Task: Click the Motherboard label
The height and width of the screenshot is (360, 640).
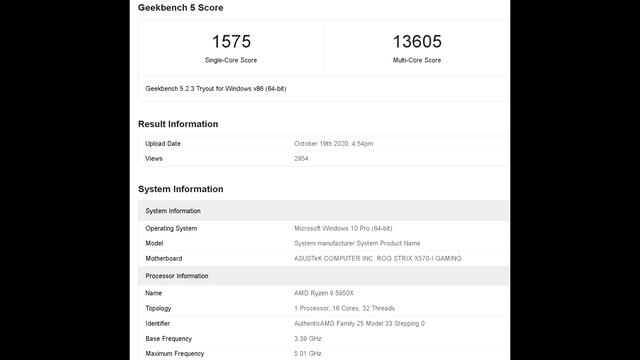Action: [164, 258]
